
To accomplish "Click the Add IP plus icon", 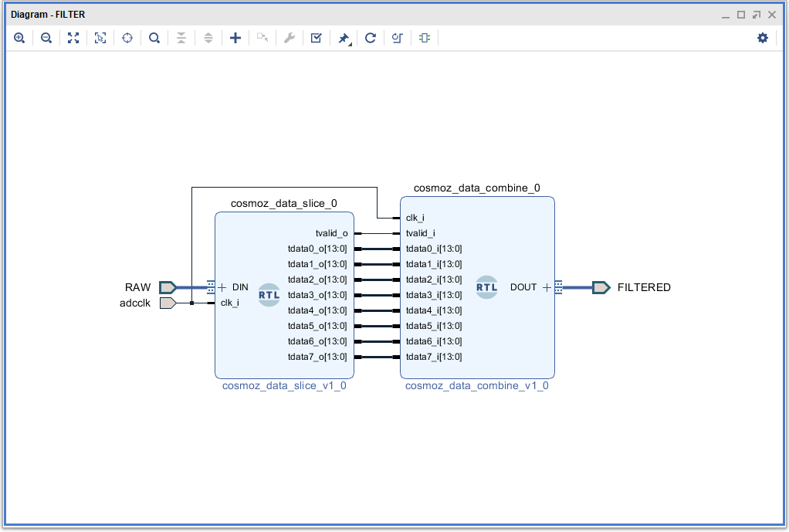I will pos(235,38).
